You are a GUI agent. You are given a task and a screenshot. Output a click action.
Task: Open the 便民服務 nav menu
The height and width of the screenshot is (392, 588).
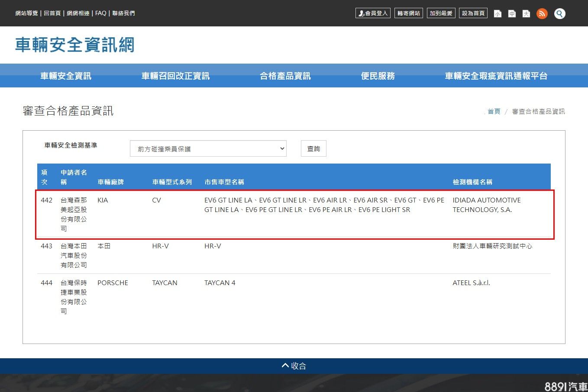(x=378, y=76)
